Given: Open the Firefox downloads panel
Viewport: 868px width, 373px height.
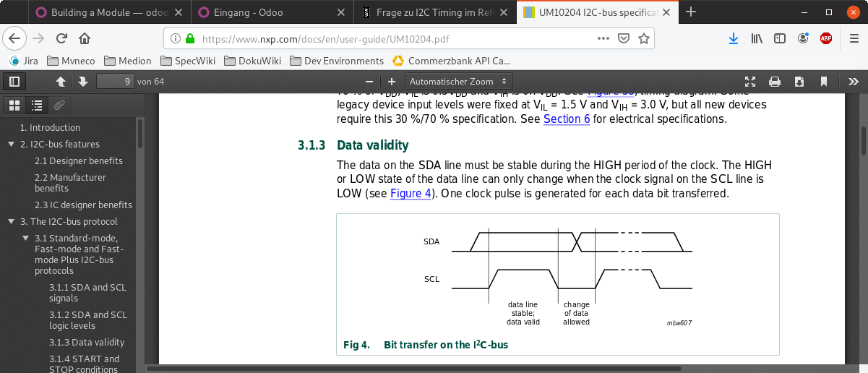Looking at the screenshot, I should (x=734, y=38).
